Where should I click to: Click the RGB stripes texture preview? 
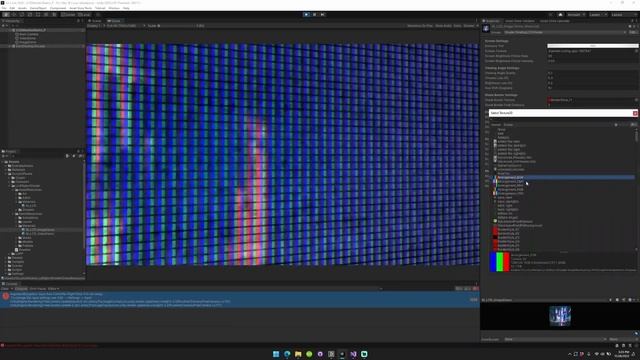click(500, 262)
